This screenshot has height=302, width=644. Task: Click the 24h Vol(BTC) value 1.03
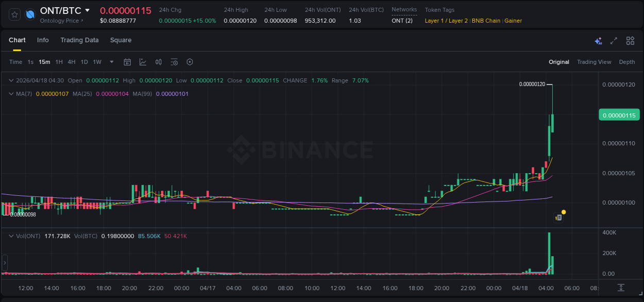point(355,21)
